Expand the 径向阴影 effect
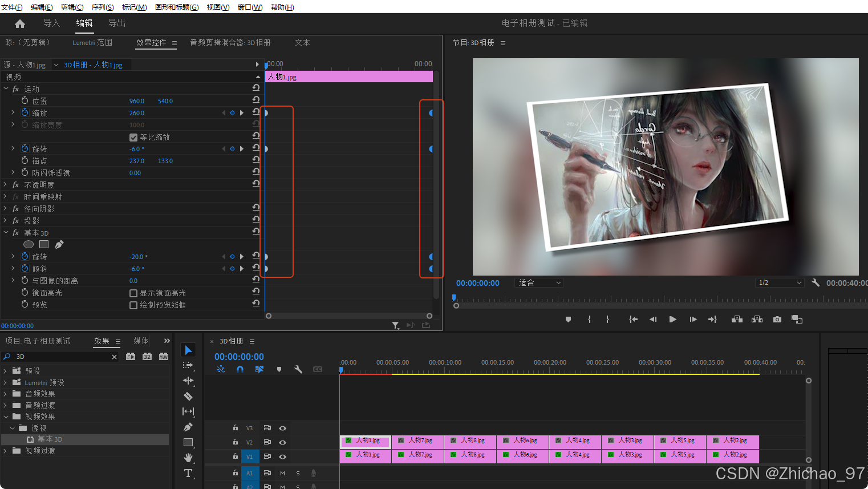The width and height of the screenshot is (868, 489). pos(5,209)
